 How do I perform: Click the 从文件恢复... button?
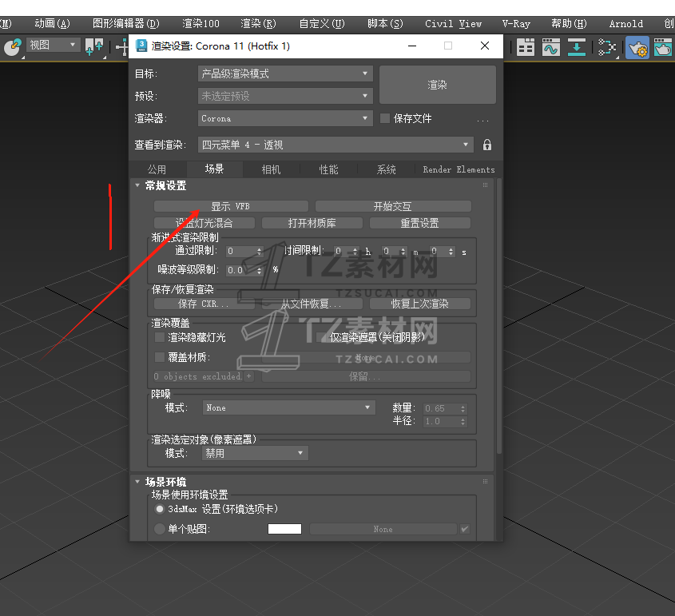coord(312,304)
